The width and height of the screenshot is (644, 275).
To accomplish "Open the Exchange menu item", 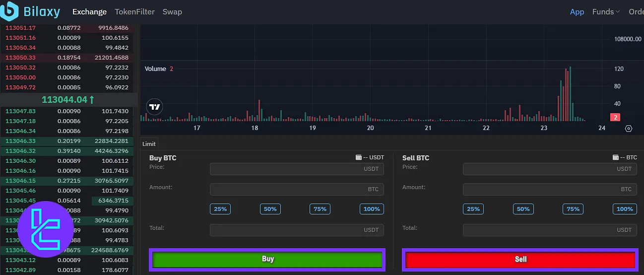I will [89, 11].
